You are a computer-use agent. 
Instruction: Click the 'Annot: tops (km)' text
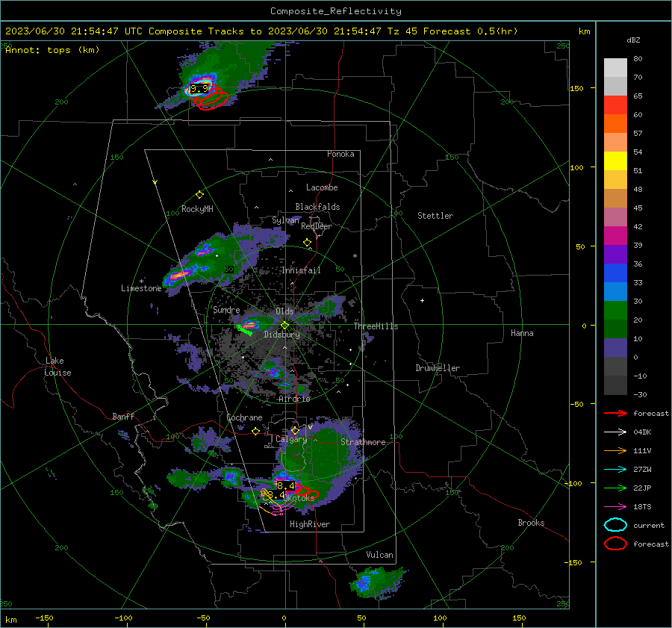tap(52, 50)
